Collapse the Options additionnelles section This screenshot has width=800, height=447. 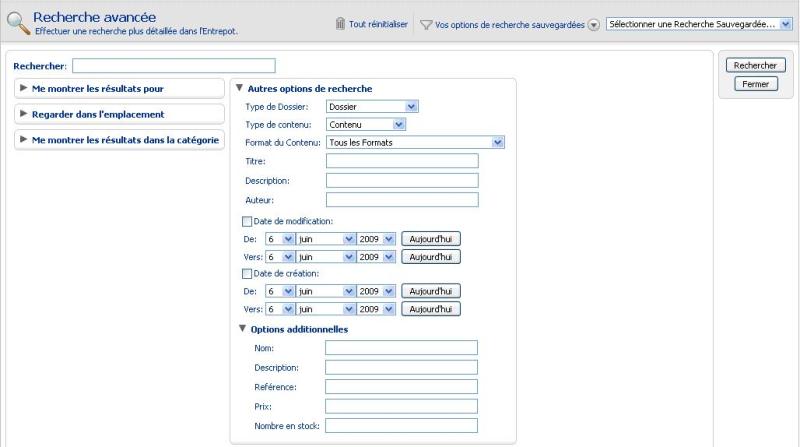pyautogui.click(x=242, y=329)
